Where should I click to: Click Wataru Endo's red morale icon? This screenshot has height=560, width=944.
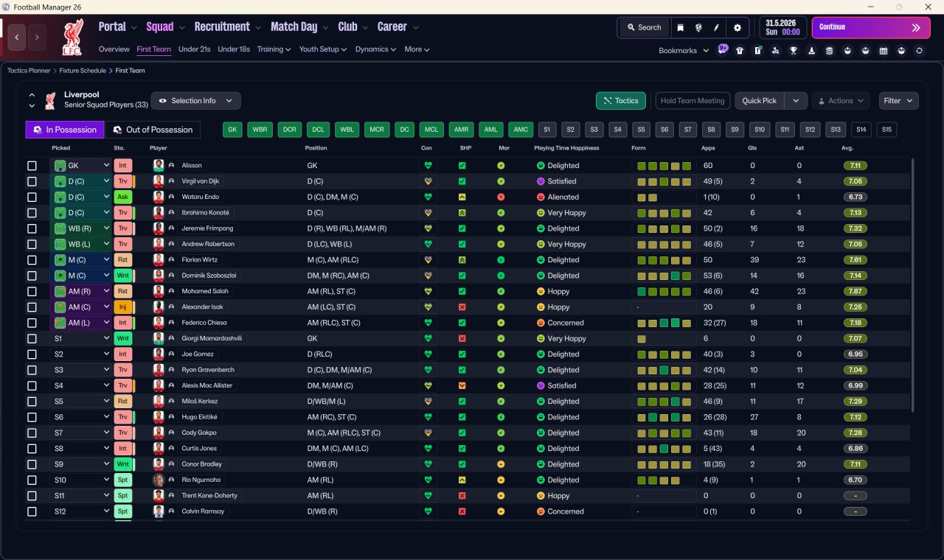pos(501,197)
